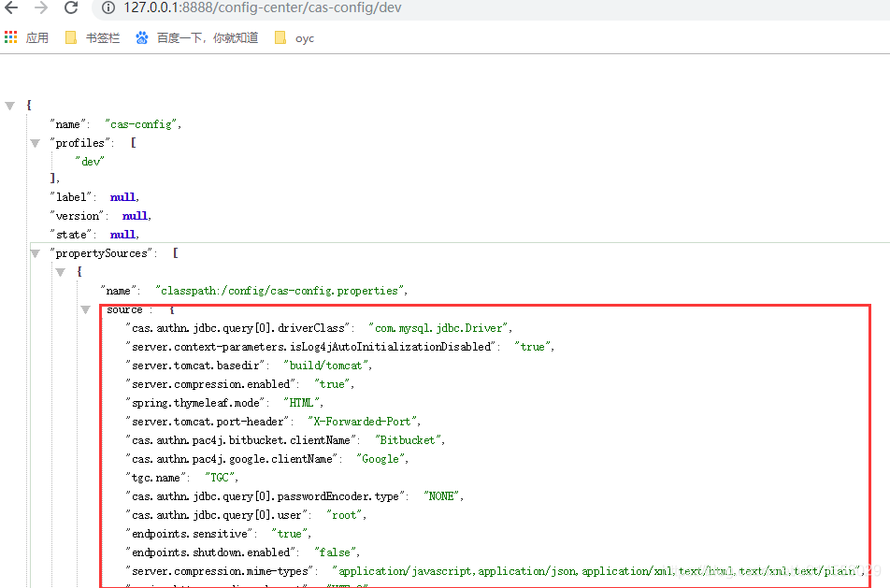Image resolution: width=890 pixels, height=588 pixels.
Task: Open the 书签栏 bookmark folder
Action: pos(93,38)
